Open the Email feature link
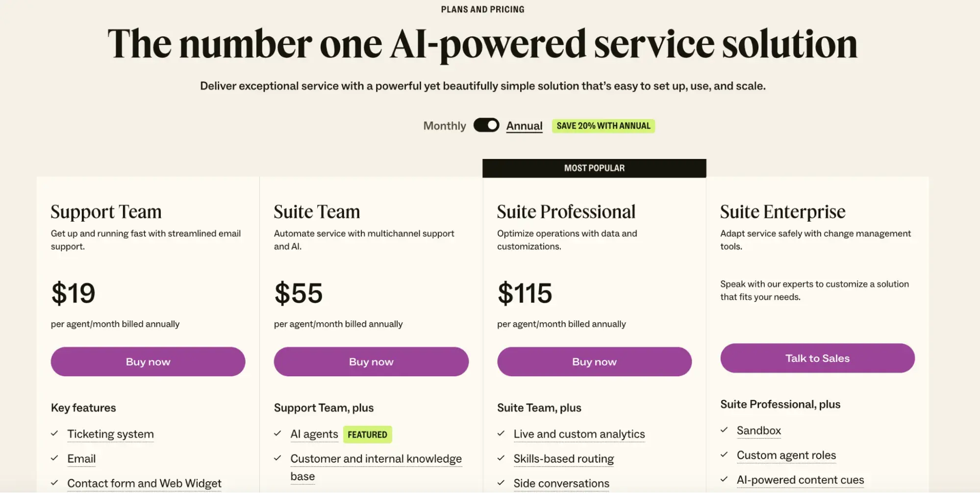Image resolution: width=980 pixels, height=493 pixels. coord(81,459)
